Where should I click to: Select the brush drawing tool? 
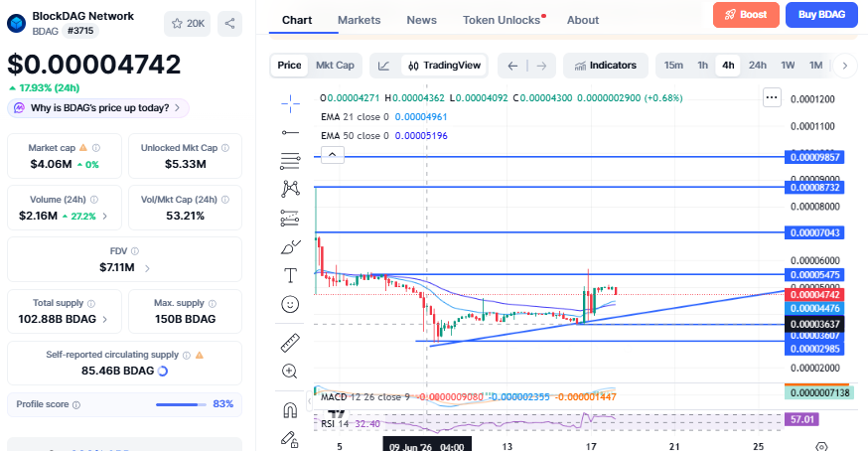click(290, 247)
